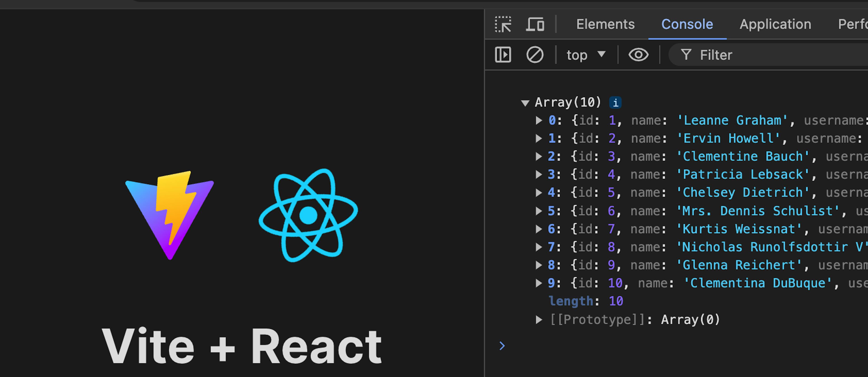868x377 pixels.
Task: Expand the [[Prototype]] Array(0) entry
Action: click(x=539, y=319)
